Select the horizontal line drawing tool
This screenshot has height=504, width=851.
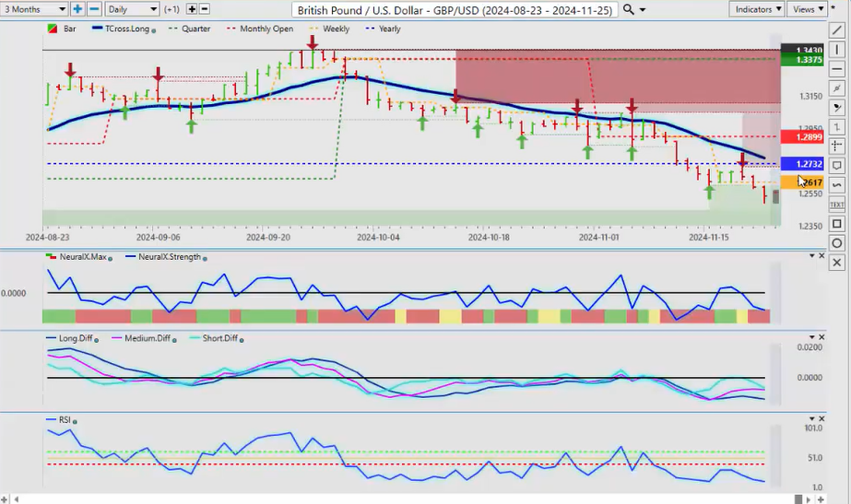tap(837, 68)
